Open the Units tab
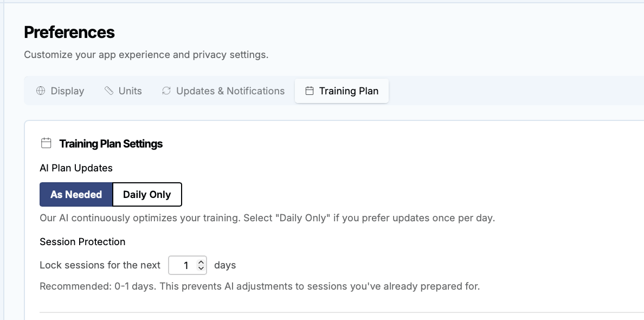The image size is (644, 320). pyautogui.click(x=123, y=91)
